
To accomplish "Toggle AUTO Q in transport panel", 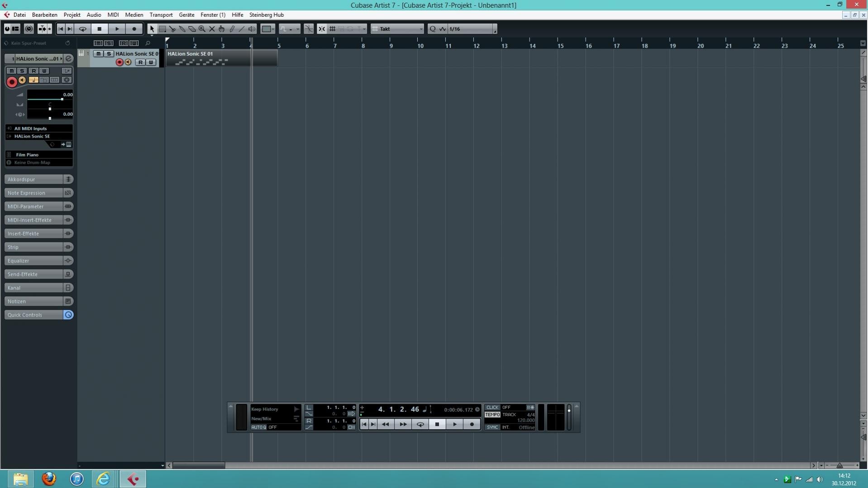I will [259, 427].
